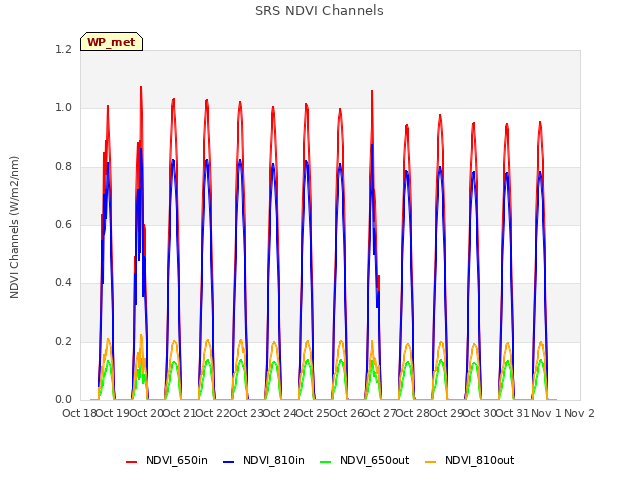Click the 1.0 y-axis tick label
Image resolution: width=640 pixels, height=480 pixels.
(x=63, y=108)
